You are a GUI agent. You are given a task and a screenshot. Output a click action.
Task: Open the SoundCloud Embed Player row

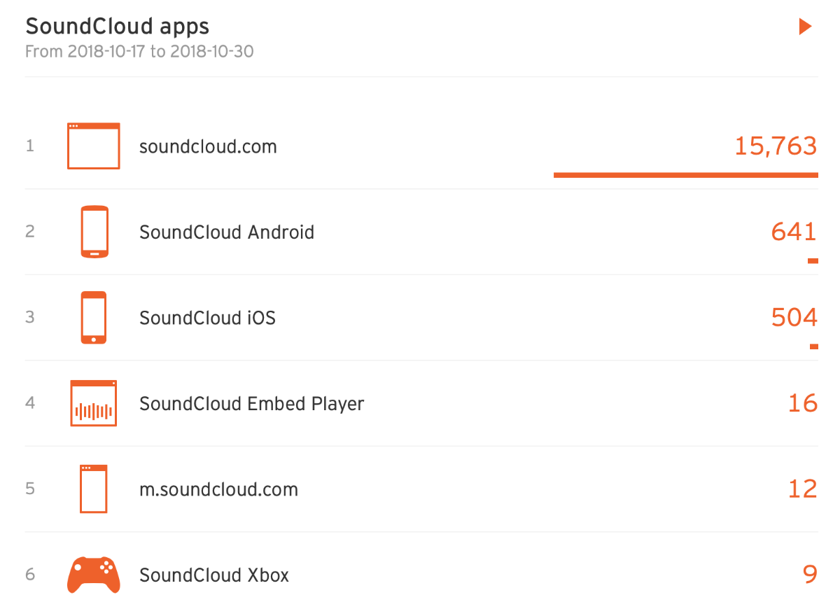point(251,403)
